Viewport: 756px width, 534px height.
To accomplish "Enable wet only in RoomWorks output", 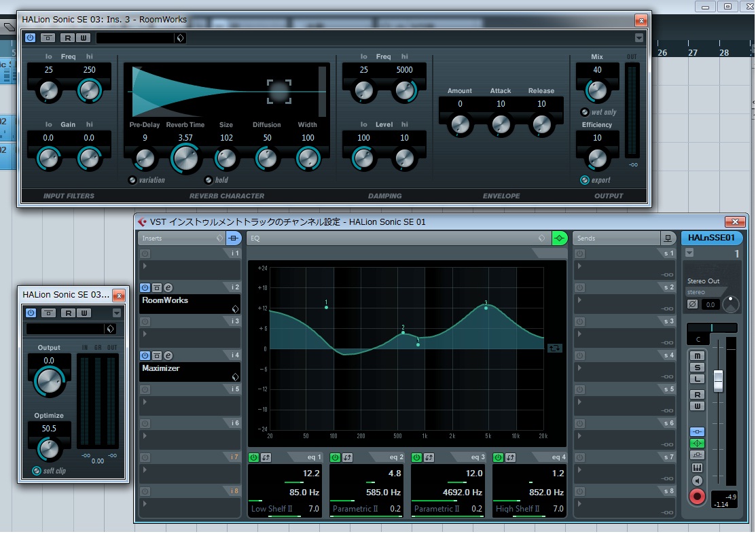I will [x=584, y=112].
